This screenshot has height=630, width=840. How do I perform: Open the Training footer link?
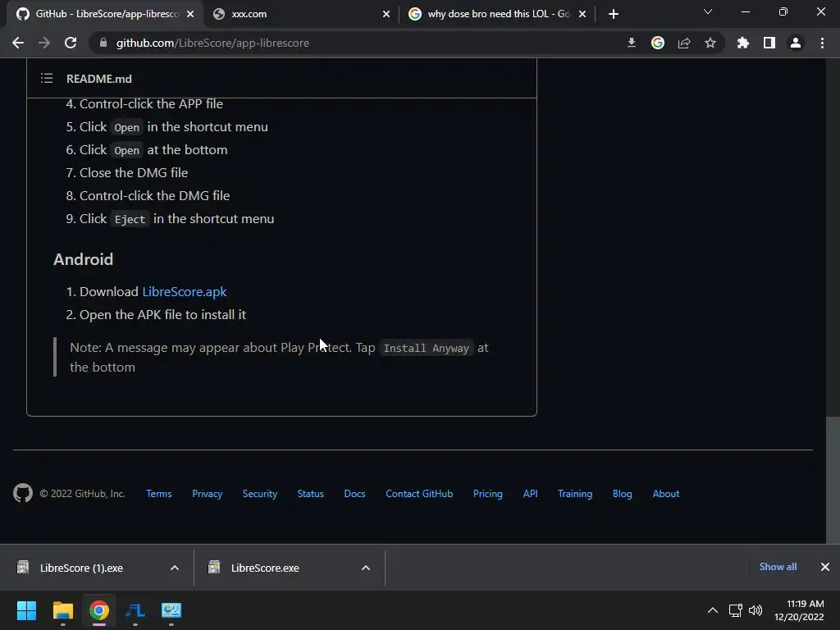(575, 494)
